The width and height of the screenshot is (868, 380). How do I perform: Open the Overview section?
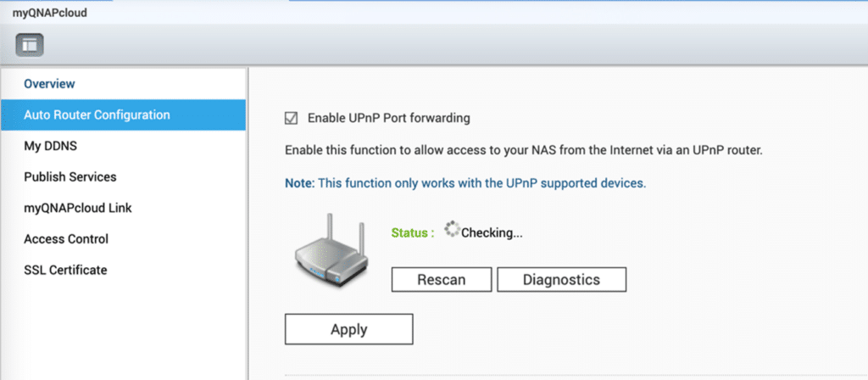pos(49,84)
